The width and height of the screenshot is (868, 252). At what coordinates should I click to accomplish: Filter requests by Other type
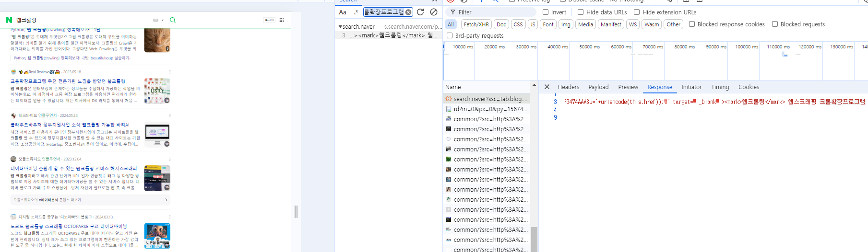pos(674,24)
